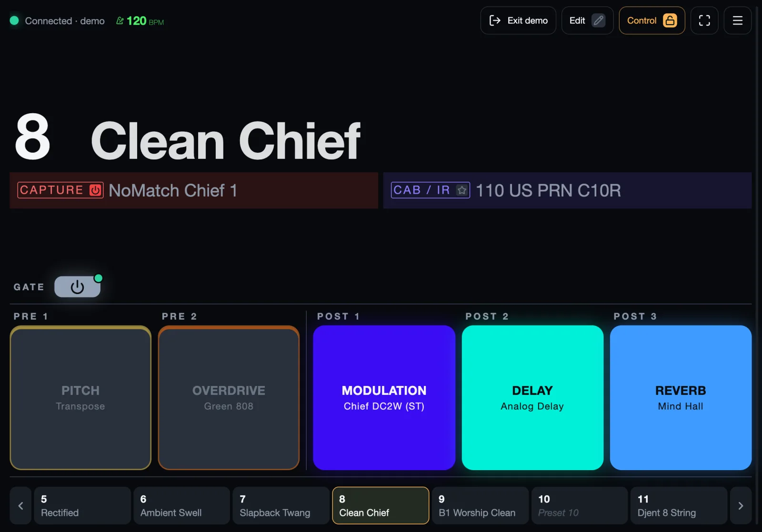Toggle the OVERDRIVE Green 808 block
The image size is (762, 532).
[229, 398]
